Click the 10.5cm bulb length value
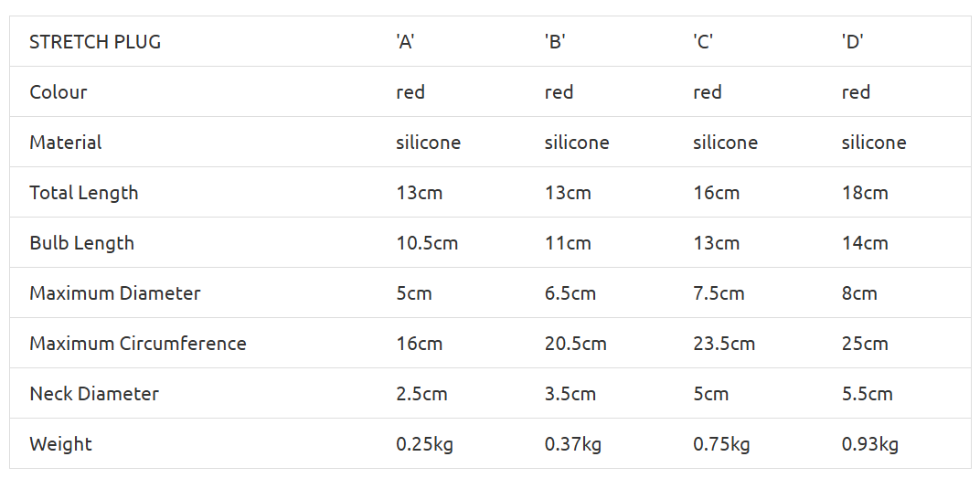 [x=427, y=243]
